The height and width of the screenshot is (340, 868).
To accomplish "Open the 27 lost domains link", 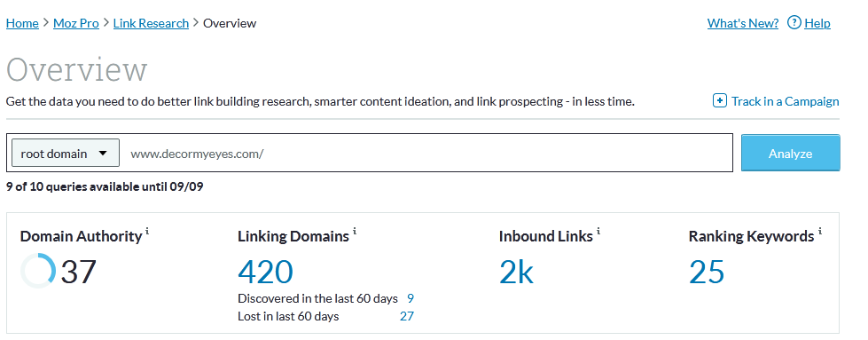I will click(406, 317).
